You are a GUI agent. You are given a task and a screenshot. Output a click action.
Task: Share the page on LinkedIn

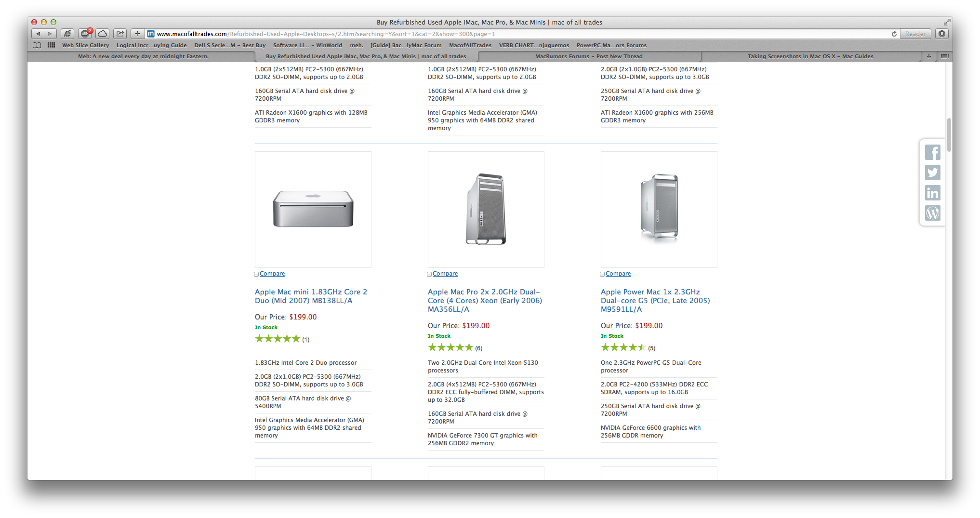932,193
